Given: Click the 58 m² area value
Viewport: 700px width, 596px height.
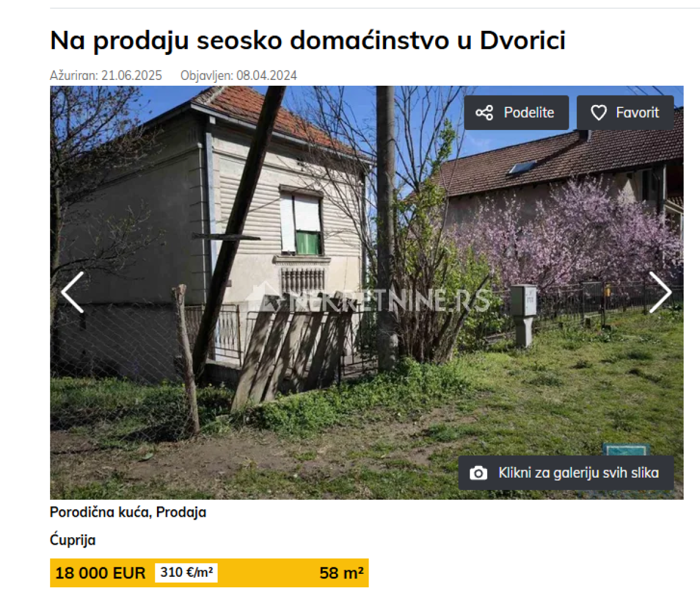Looking at the screenshot, I should tap(341, 573).
